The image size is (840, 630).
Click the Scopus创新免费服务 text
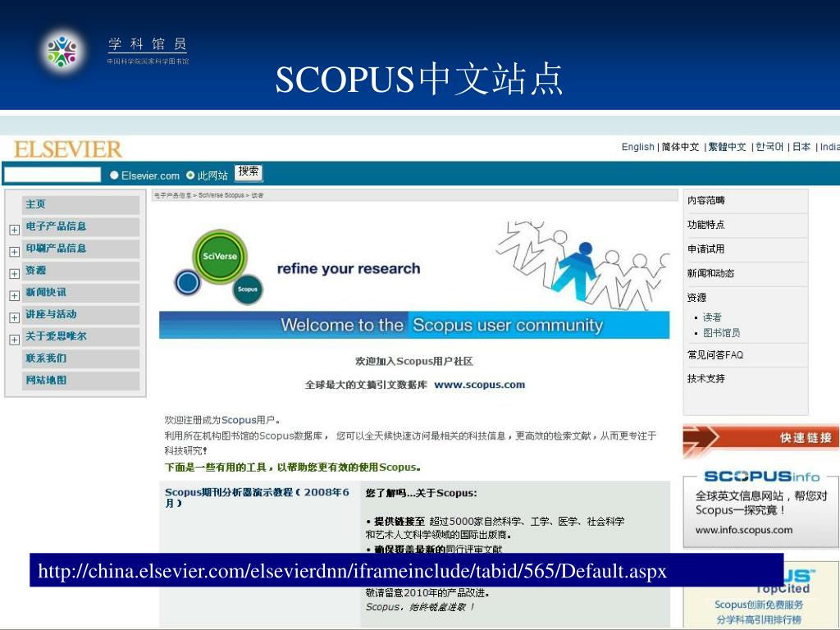pyautogui.click(x=759, y=605)
